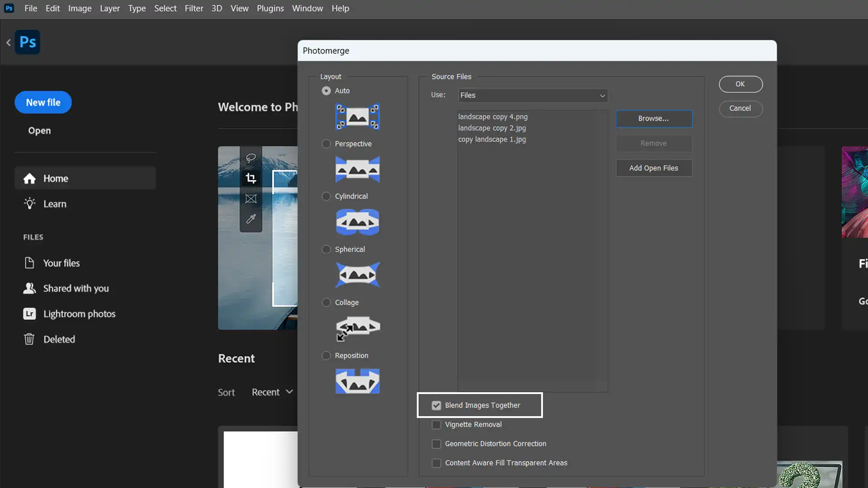Enable Blend Images Together checkbox

(436, 405)
